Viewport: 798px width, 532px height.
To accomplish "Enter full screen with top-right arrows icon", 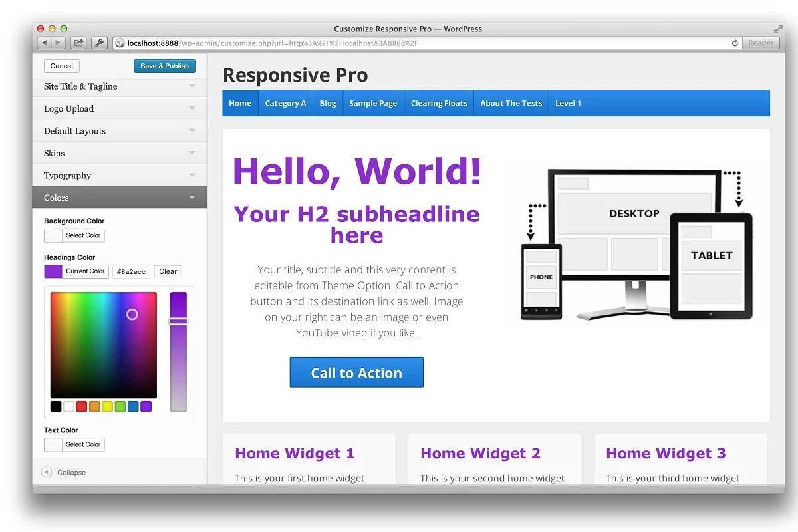I will (777, 29).
